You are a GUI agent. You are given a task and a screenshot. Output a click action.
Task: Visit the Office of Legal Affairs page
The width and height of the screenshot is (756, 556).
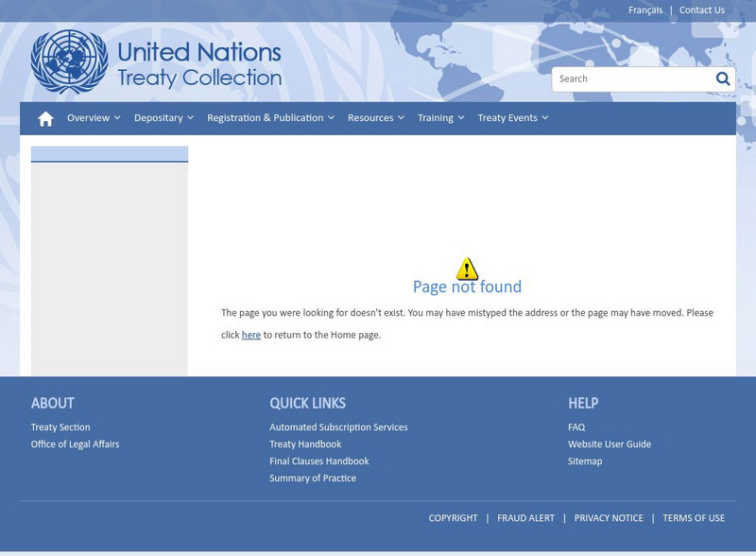pos(74,443)
